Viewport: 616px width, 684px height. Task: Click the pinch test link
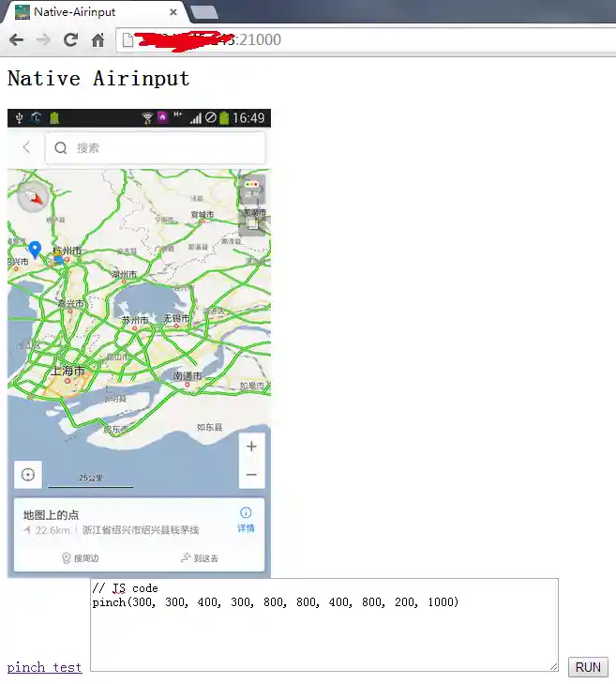44,667
